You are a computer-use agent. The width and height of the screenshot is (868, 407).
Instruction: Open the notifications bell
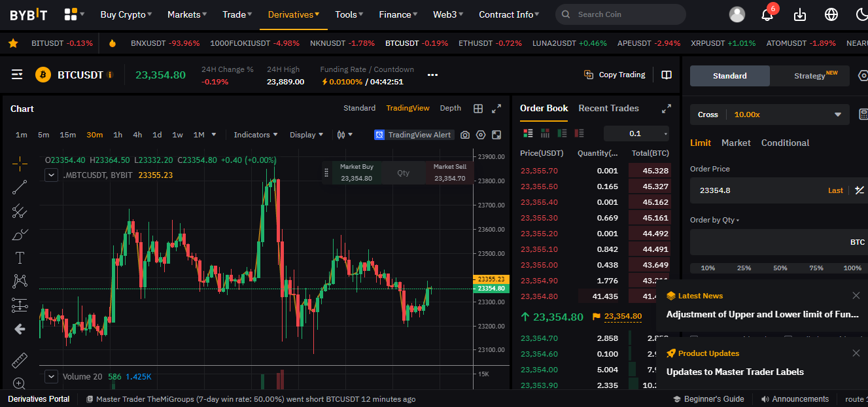767,14
